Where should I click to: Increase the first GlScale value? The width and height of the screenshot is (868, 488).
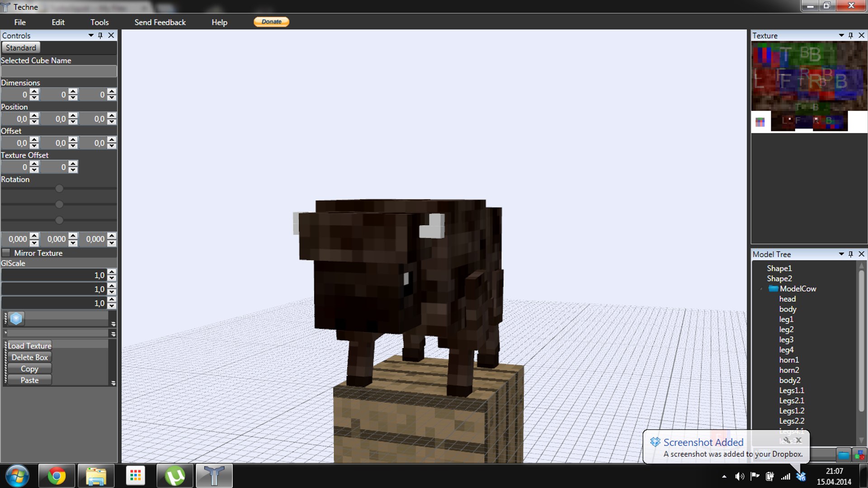112,272
